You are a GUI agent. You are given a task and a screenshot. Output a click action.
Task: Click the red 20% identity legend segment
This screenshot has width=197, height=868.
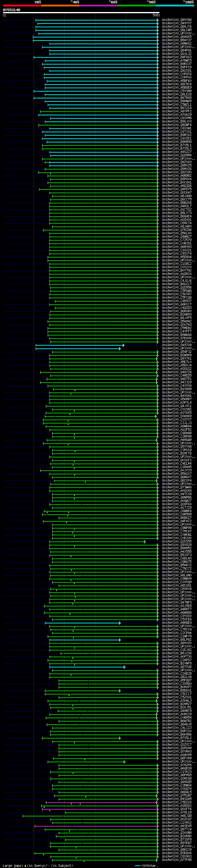click(22, 6)
